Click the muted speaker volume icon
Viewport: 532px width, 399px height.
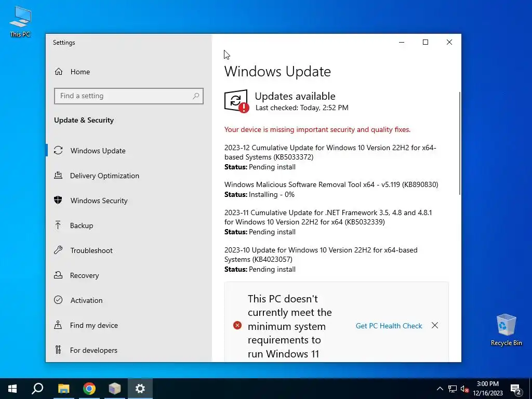pyautogui.click(x=465, y=389)
